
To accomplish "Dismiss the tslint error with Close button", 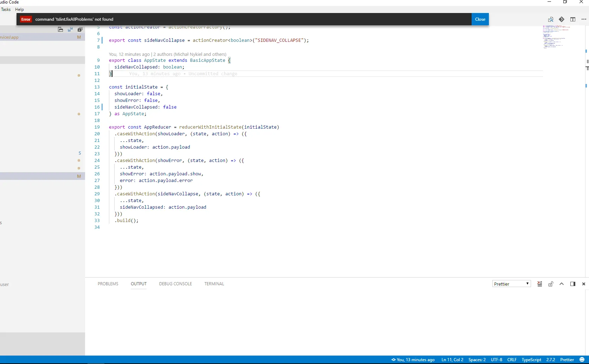I will tap(480, 19).
